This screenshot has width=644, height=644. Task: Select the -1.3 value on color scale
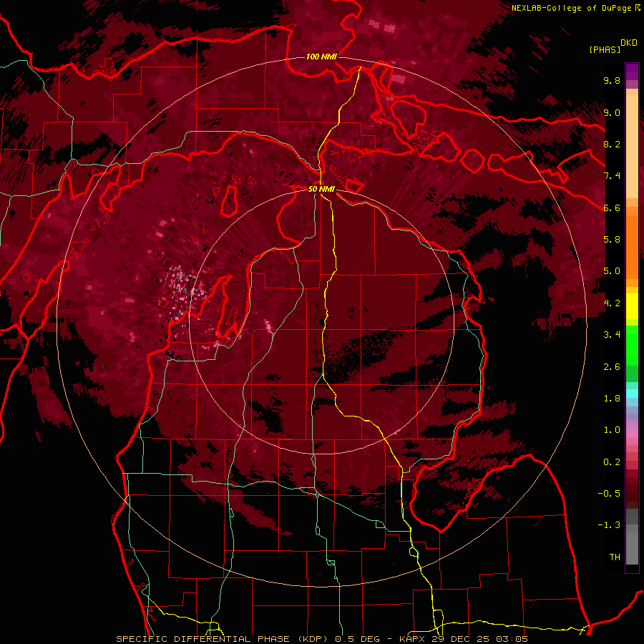click(609, 525)
